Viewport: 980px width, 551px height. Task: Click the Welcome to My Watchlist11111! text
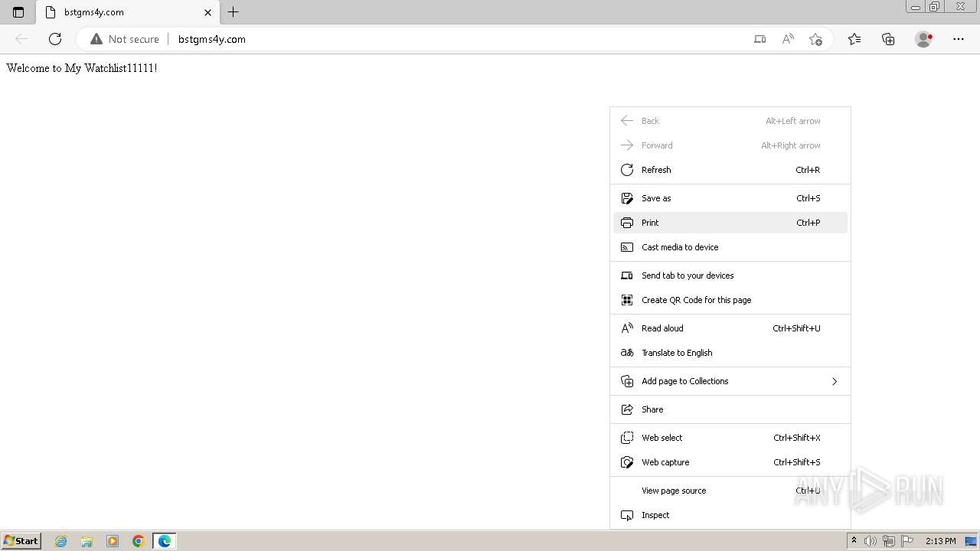click(82, 68)
